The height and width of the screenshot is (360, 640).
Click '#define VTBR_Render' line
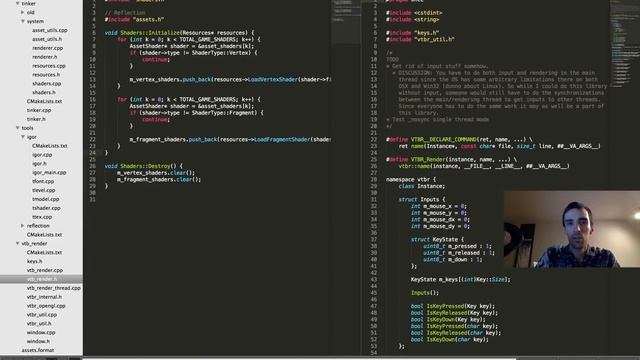click(451, 159)
